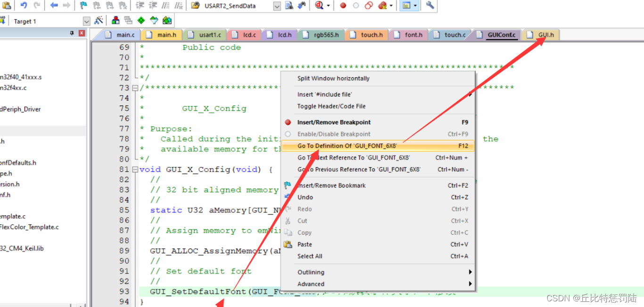Image resolution: width=644 pixels, height=307 pixels.
Task: Open the USART2_SendData search dropdown arrow
Action: [277, 6]
